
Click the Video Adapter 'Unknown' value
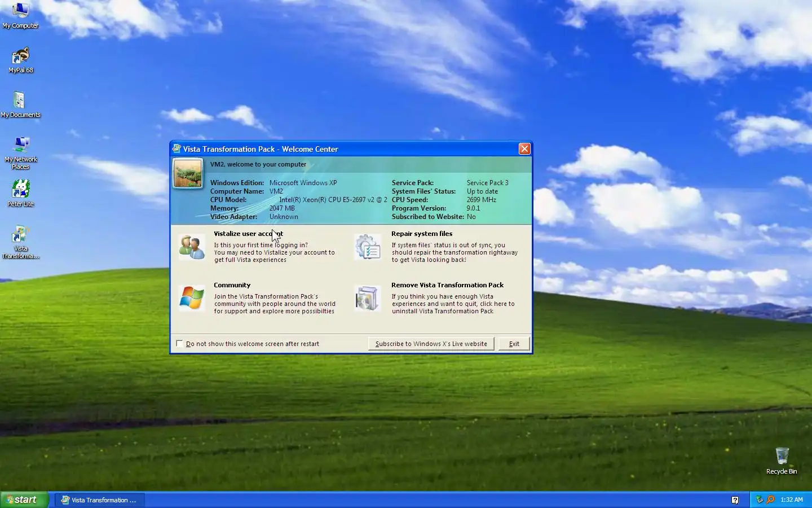coord(284,217)
